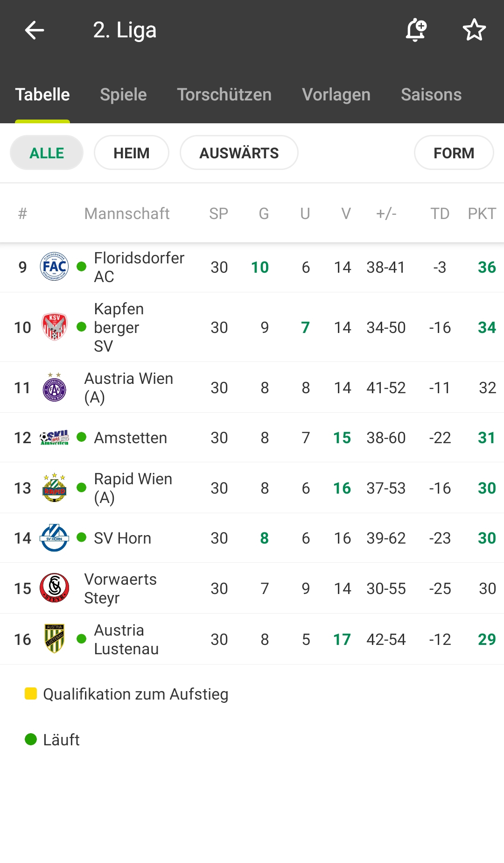Select the ALLE table filter
Viewport: 504px width, 863px height.
click(x=47, y=153)
